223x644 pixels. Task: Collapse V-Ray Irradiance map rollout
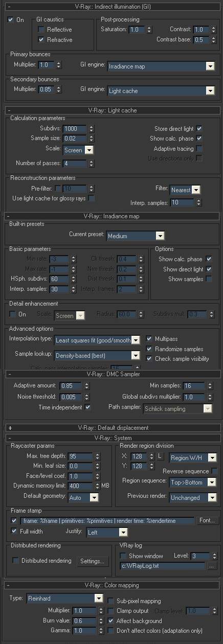111,216
